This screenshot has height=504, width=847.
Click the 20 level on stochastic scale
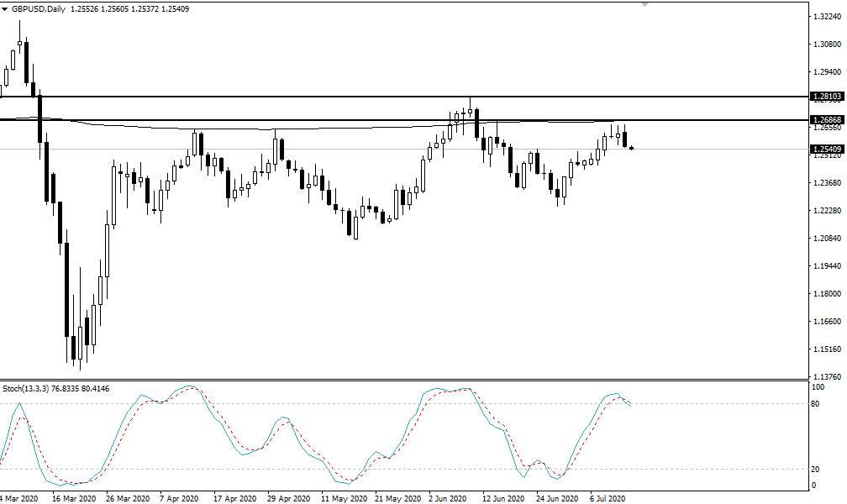(x=817, y=469)
